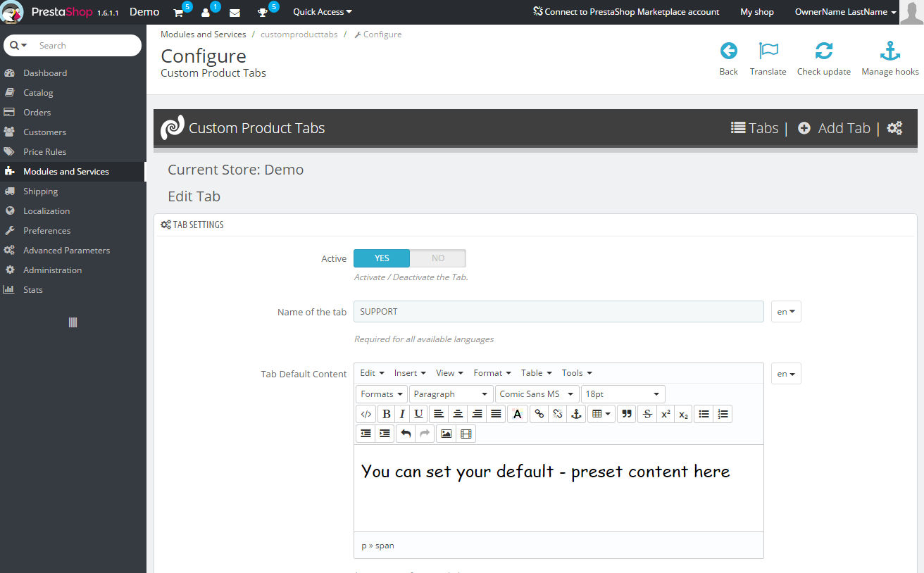
Task: Remove link with the unlink icon
Action: [557, 414]
